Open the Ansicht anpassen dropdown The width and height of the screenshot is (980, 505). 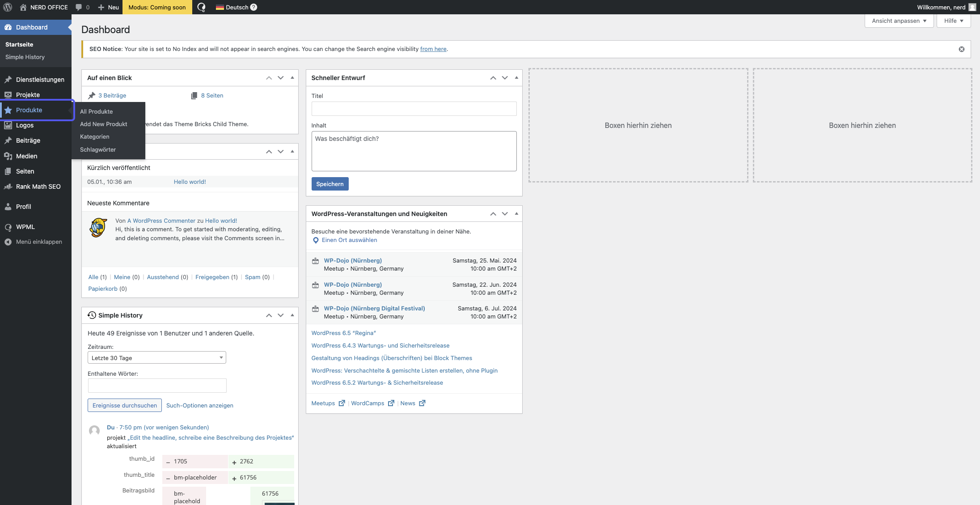coord(899,21)
